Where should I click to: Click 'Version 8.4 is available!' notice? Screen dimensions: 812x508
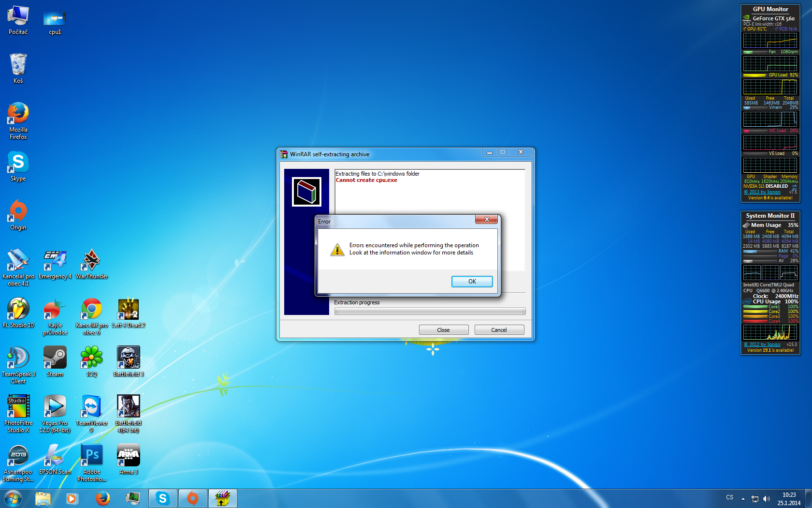tap(770, 198)
